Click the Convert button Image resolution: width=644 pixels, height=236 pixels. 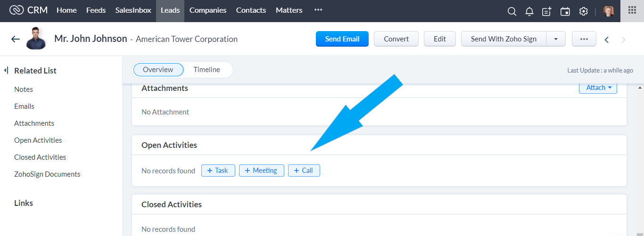(x=396, y=39)
